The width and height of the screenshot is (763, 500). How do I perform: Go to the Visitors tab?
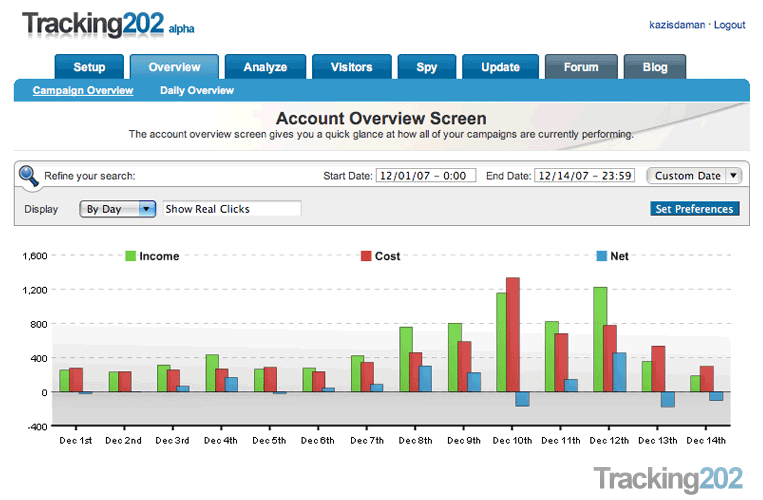(x=351, y=68)
